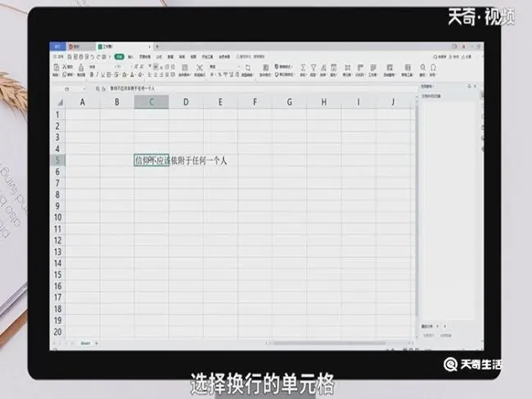532x399 pixels.
Task: Open a new document tab with the plus
Action: click(157, 47)
